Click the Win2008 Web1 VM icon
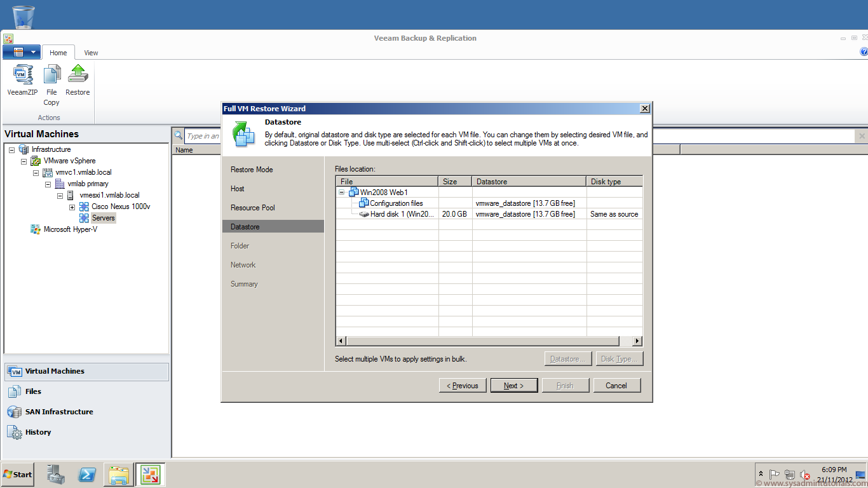 tap(353, 192)
